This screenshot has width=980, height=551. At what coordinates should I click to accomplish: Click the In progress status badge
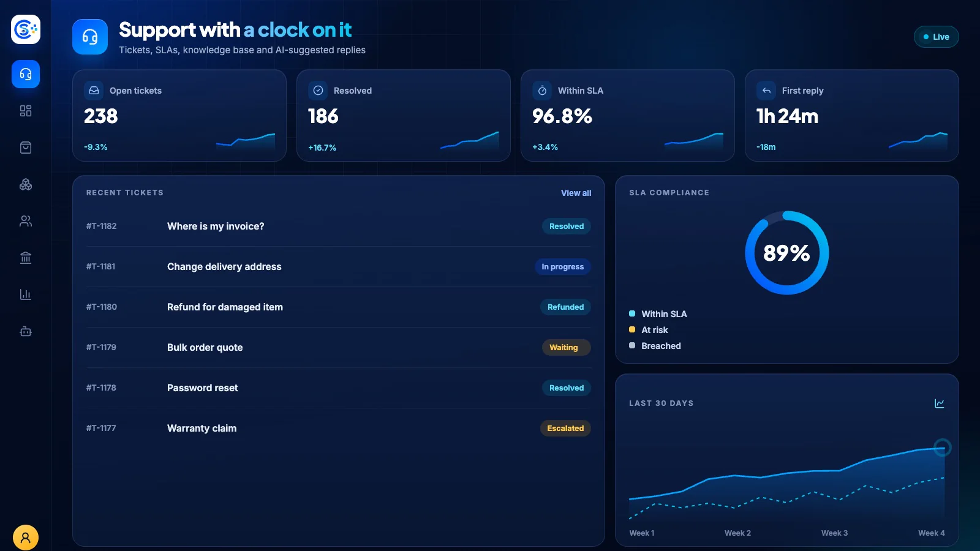pos(563,267)
